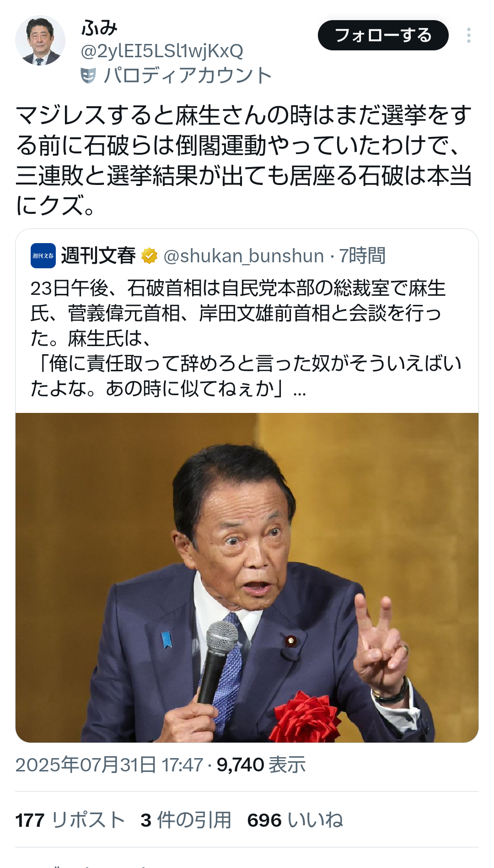Show the 696 いいね list

click(295, 820)
